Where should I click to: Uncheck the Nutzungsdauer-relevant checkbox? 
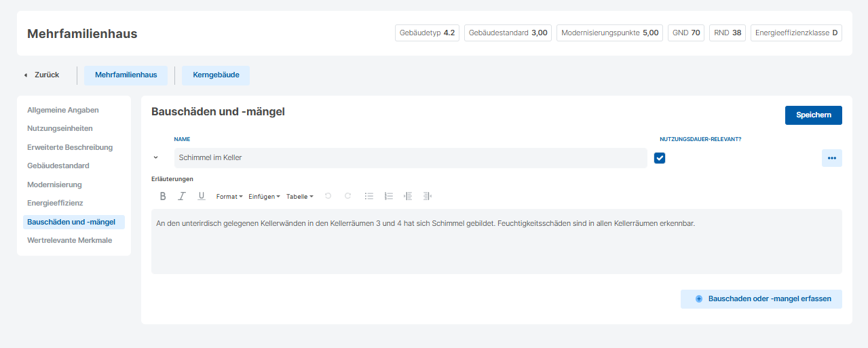coord(660,158)
